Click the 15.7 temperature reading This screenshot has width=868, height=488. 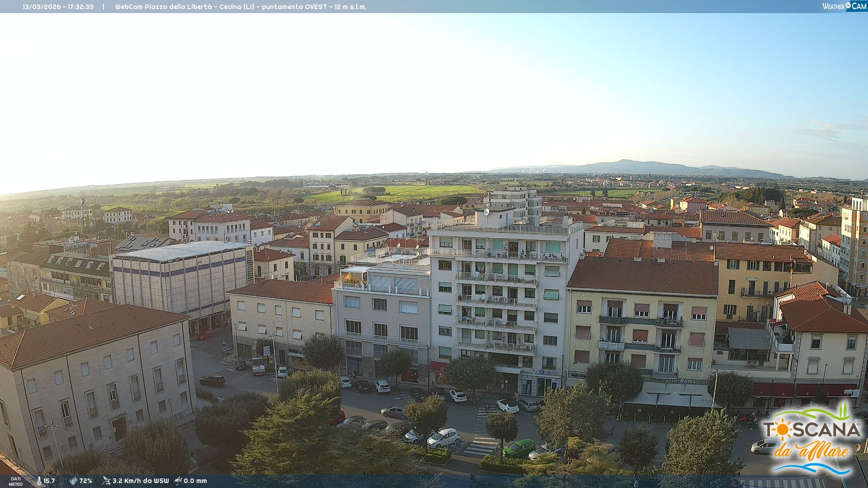(49, 481)
